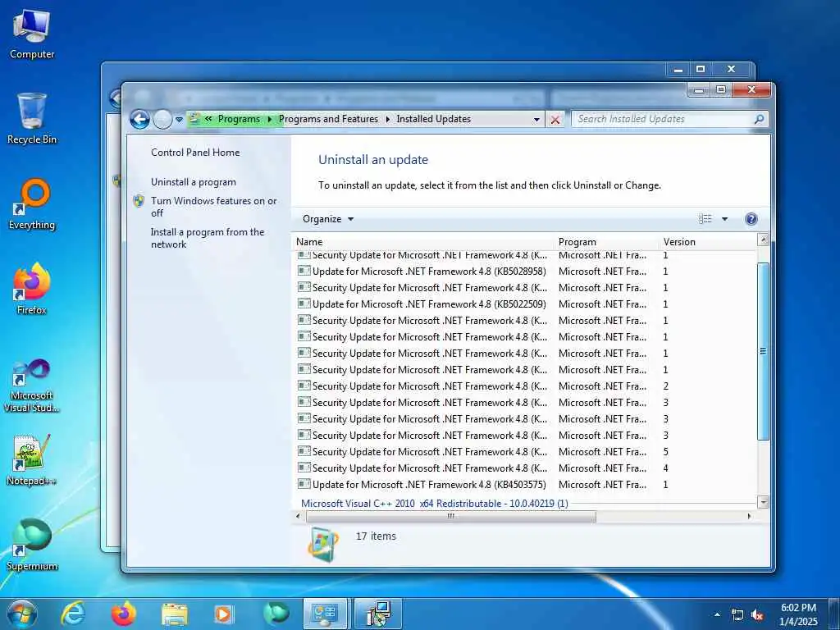
Task: Launch the Everything search shortcut
Action: [x=32, y=204]
